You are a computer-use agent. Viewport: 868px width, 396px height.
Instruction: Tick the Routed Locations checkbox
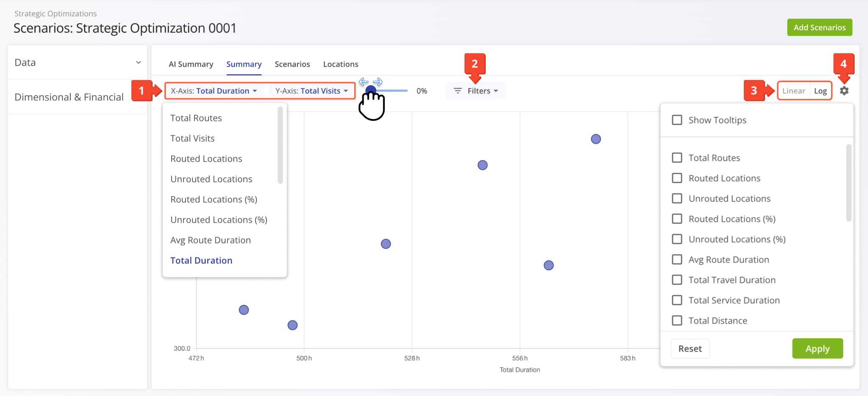pos(677,178)
